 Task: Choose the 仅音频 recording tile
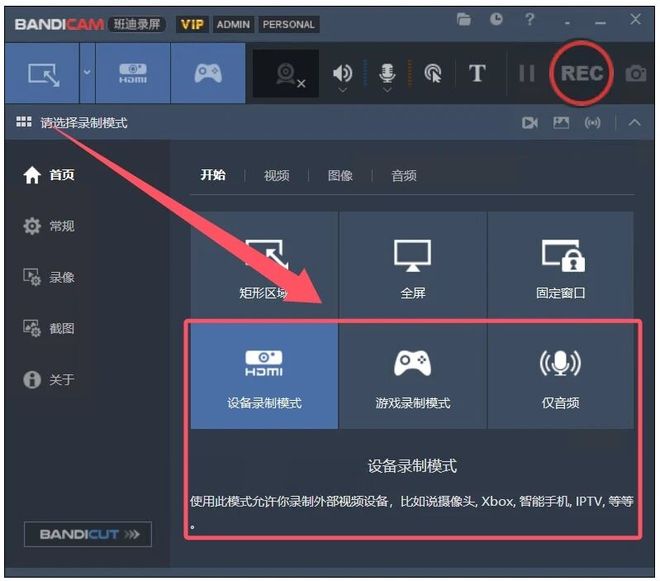tap(561, 376)
